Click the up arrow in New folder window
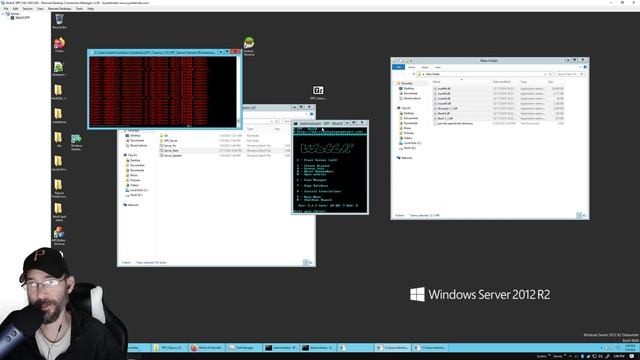 coord(414,74)
